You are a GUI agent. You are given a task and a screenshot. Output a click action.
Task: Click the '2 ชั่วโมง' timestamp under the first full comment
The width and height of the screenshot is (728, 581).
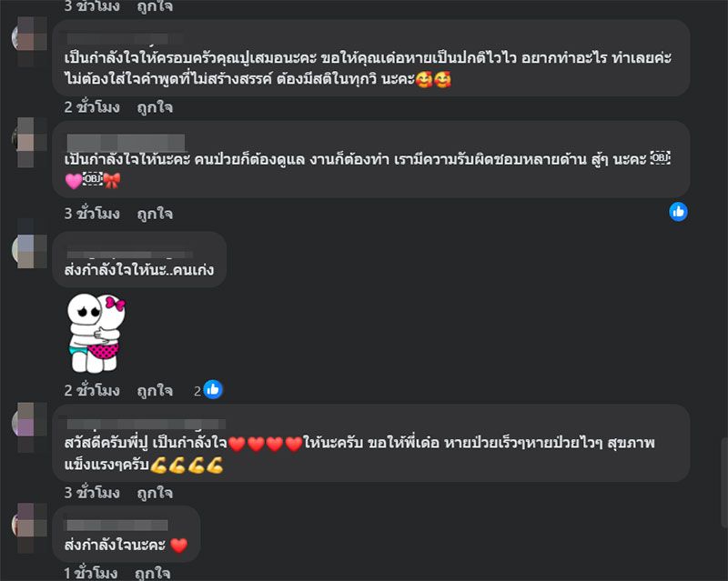(x=92, y=107)
